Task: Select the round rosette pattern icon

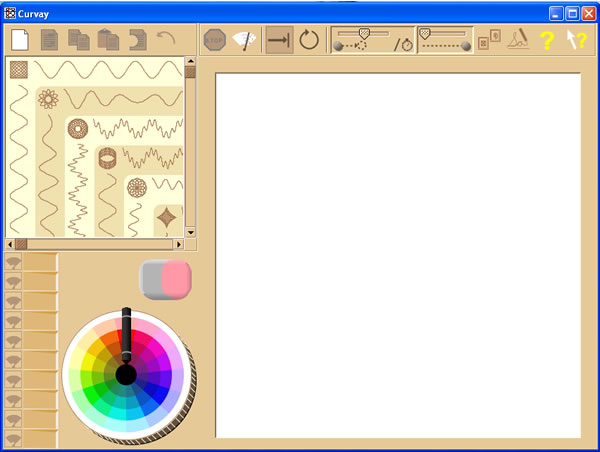Action: point(137,188)
